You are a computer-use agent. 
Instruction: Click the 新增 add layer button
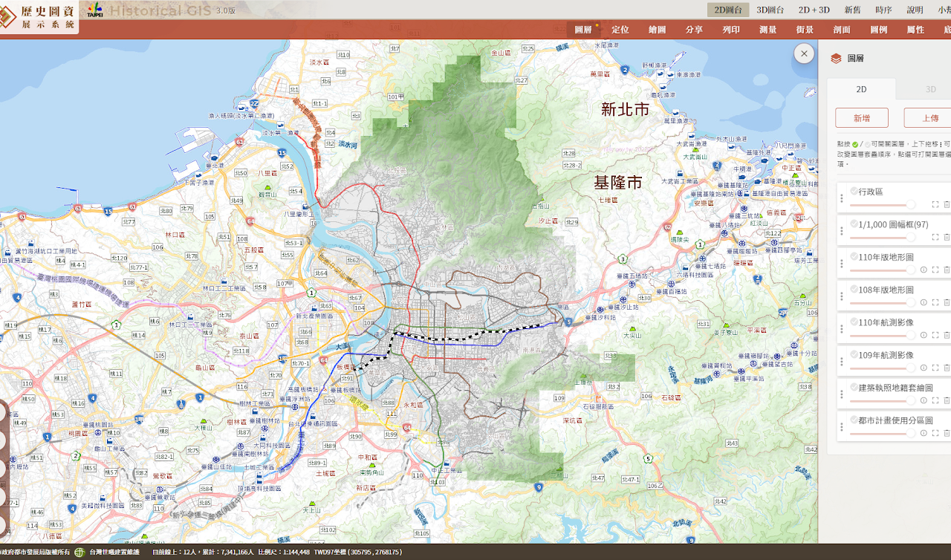pyautogui.click(x=862, y=117)
